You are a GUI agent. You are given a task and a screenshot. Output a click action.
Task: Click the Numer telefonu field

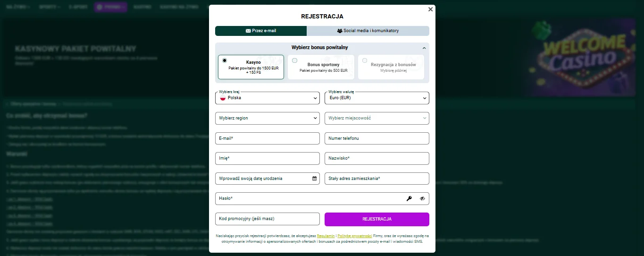376,138
